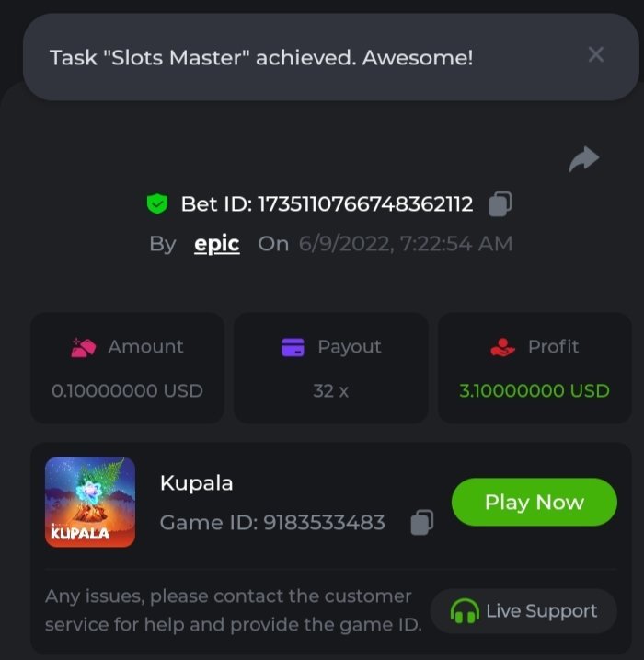Click the Slots Master achievement message

click(x=261, y=58)
